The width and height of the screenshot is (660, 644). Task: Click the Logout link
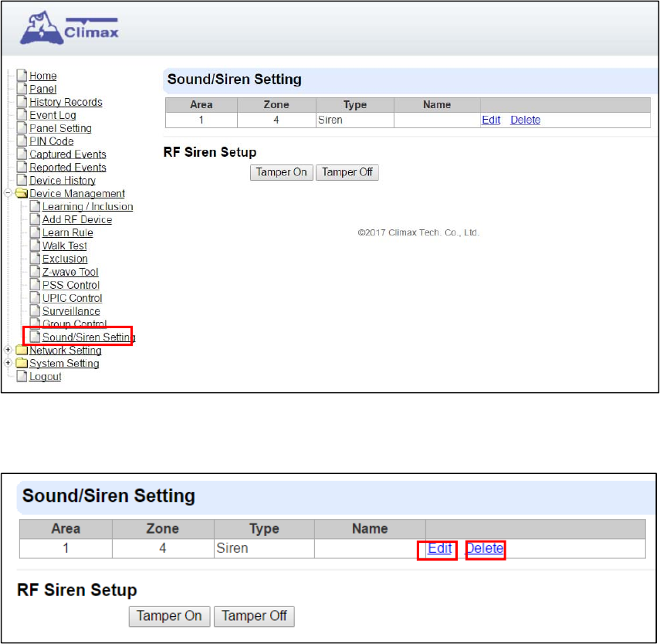45,376
